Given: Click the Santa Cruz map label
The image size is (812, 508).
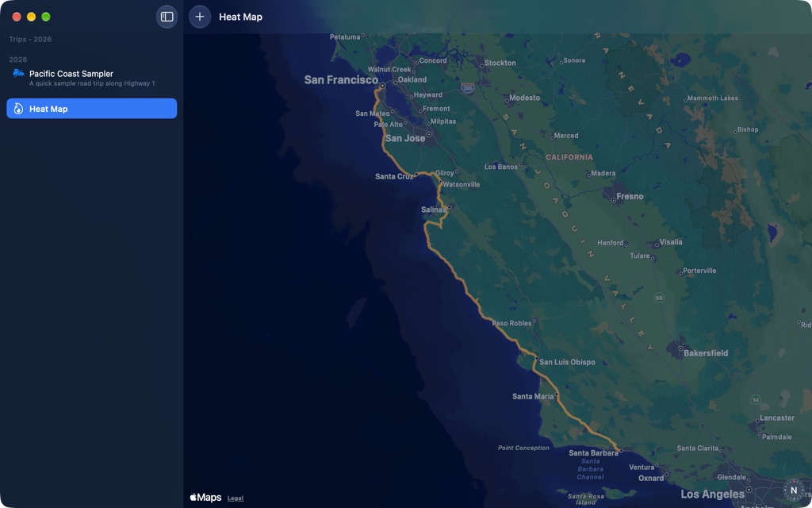Looking at the screenshot, I should click(x=394, y=176).
